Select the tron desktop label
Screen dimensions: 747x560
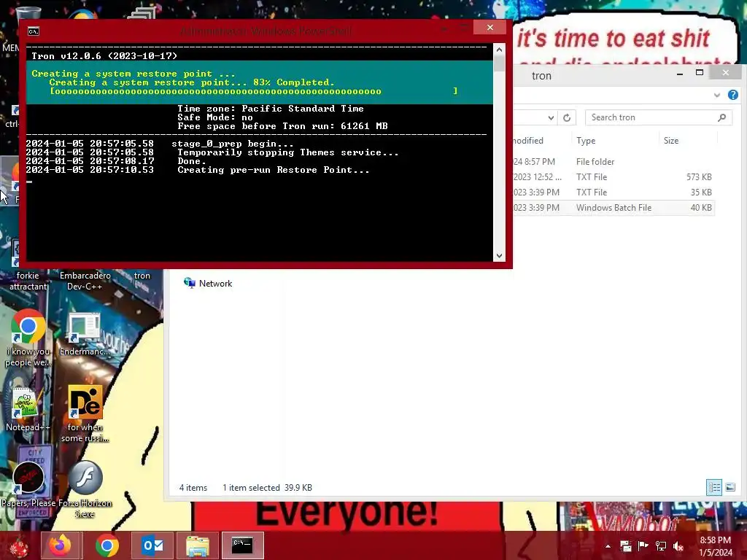pos(142,276)
